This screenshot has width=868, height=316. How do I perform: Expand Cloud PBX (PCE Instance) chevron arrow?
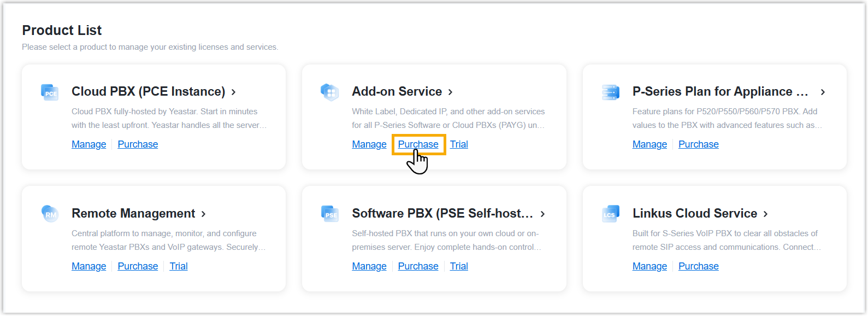point(233,92)
